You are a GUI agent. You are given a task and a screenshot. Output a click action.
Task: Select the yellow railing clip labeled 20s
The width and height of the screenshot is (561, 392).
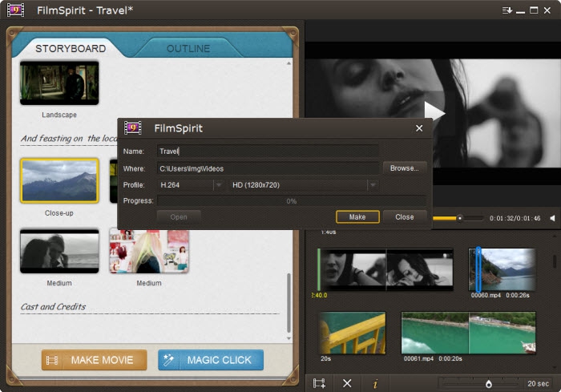coord(353,333)
